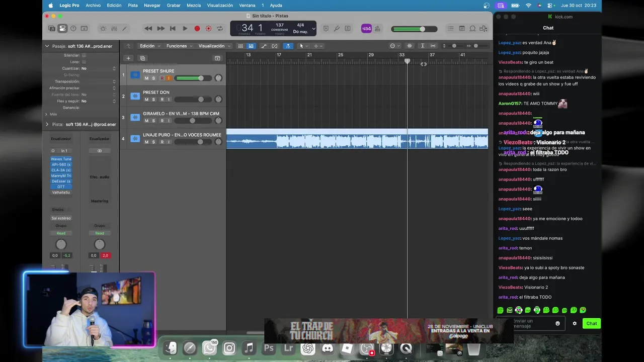Toggle Cycle mode button
The image size is (644, 362).
pyautogui.click(x=219, y=29)
